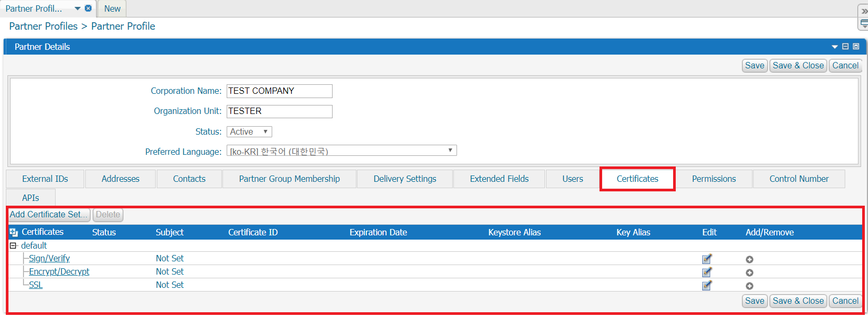868x317 pixels.
Task: Click the top Cancel button
Action: point(845,66)
